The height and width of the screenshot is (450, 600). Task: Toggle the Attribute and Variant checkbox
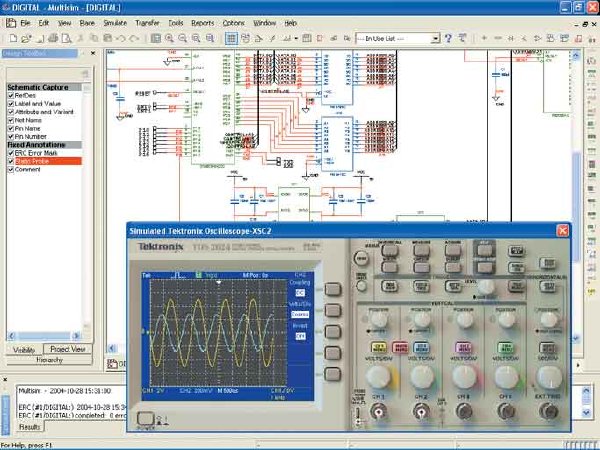(x=11, y=112)
